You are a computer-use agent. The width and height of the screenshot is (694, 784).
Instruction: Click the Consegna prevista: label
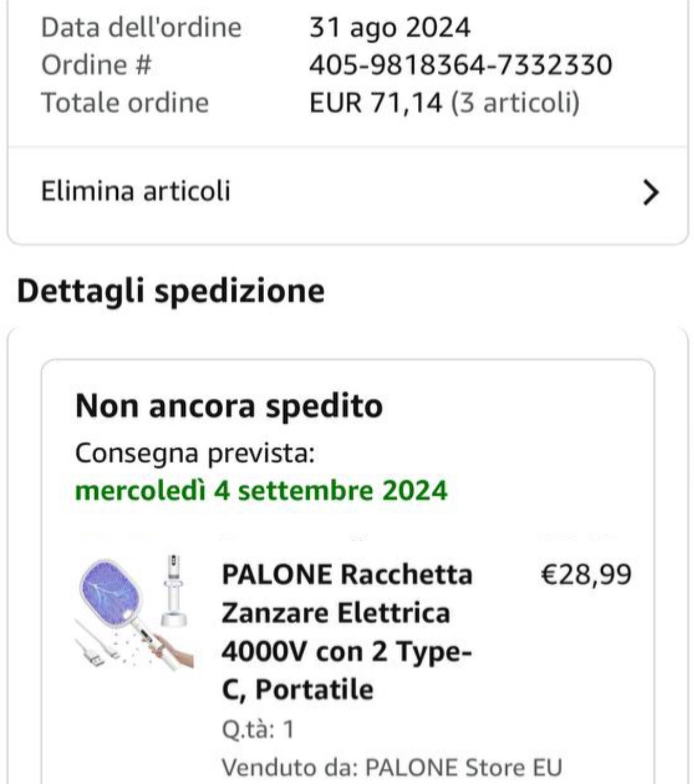[x=195, y=454]
